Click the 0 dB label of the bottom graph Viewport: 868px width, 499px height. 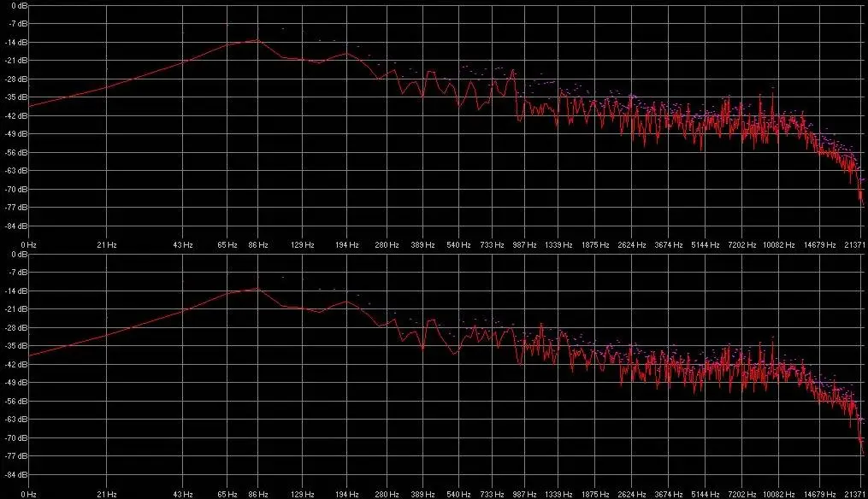point(19,255)
